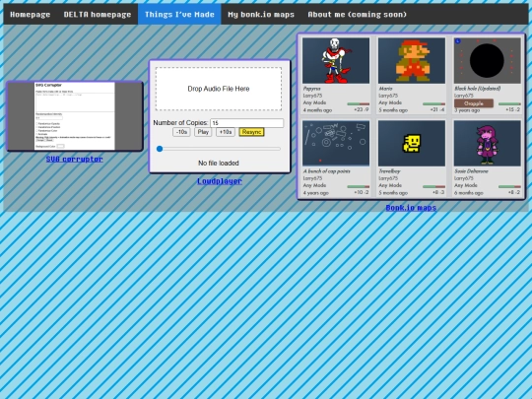The width and height of the screenshot is (532, 399).
Task: Rewind with the -10s button
Action: [x=181, y=132]
